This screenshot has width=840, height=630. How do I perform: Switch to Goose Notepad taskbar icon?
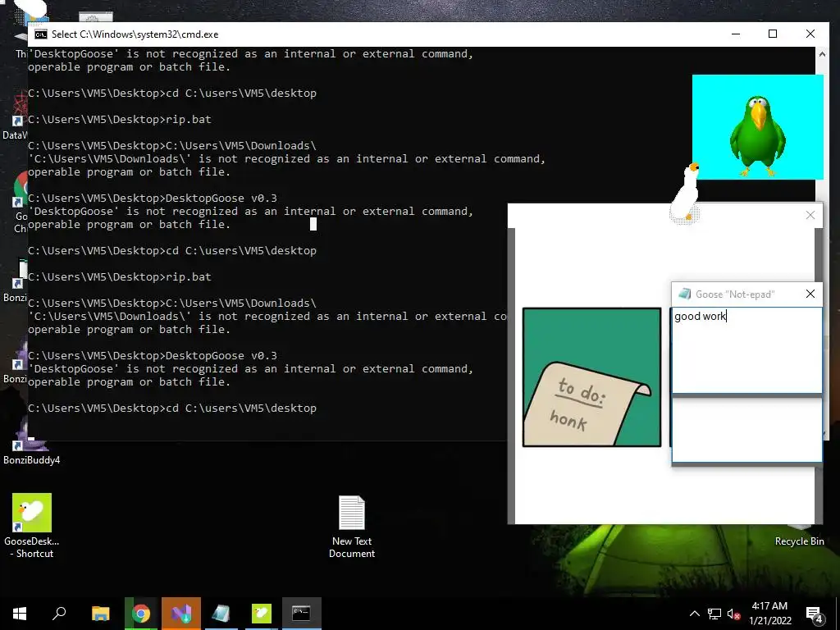221,614
